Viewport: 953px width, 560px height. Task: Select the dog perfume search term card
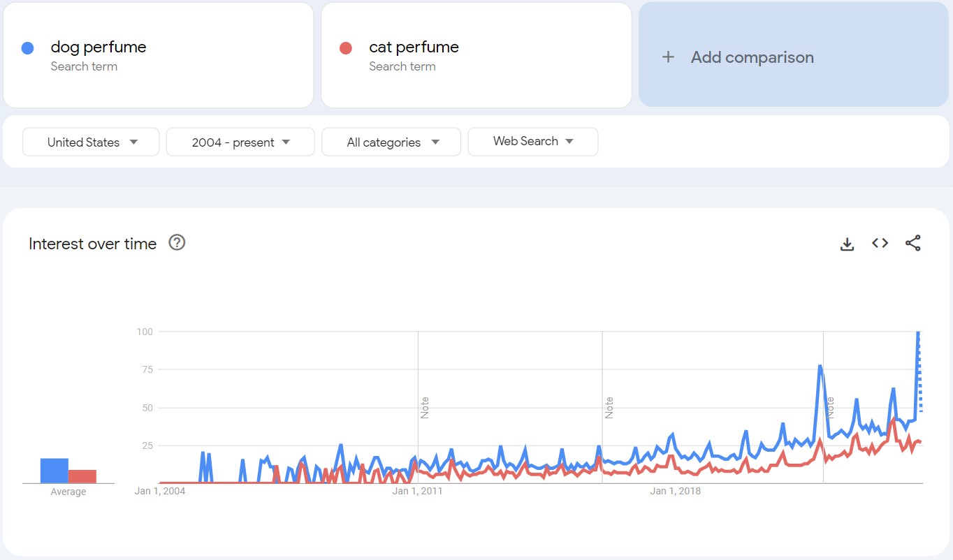(x=159, y=55)
